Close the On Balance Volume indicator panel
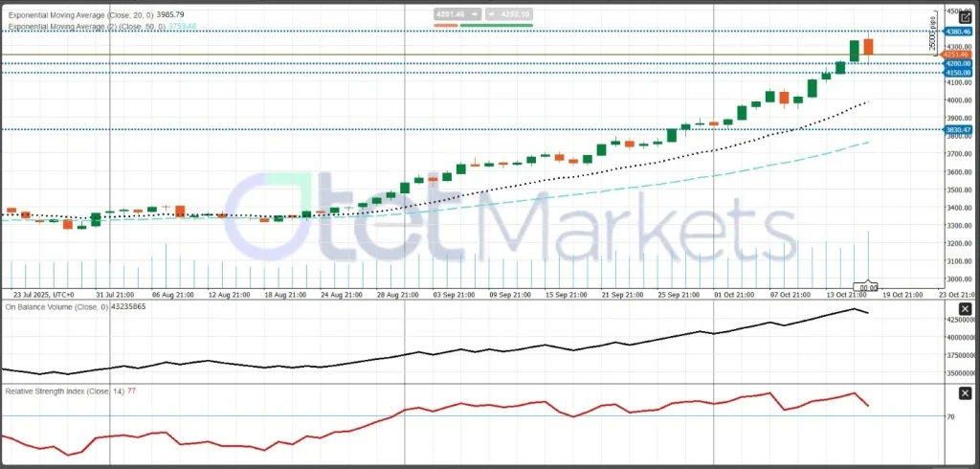980x469 pixels. (x=965, y=308)
